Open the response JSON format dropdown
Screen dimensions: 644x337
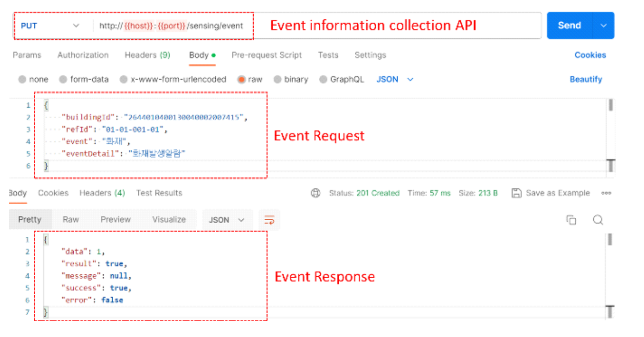(x=227, y=220)
